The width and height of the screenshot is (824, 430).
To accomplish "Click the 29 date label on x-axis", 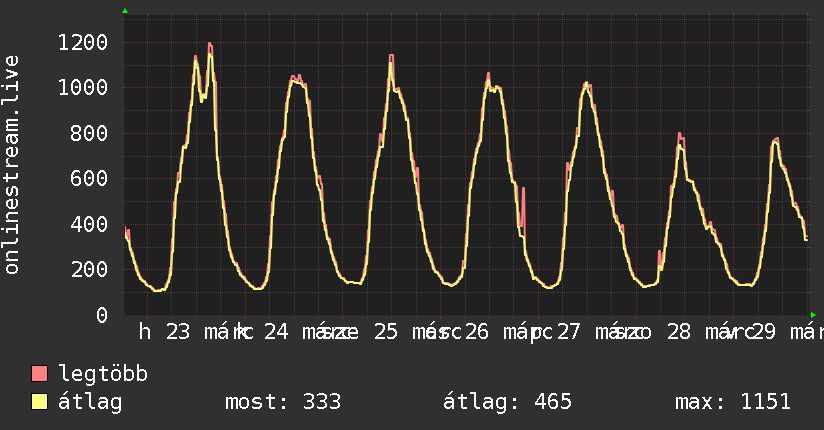I will (x=764, y=332).
